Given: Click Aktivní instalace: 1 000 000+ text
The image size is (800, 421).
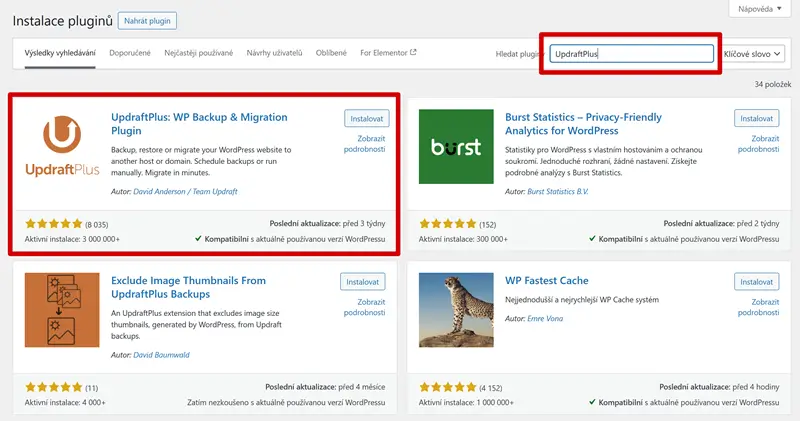Looking at the screenshot, I should point(466,402).
